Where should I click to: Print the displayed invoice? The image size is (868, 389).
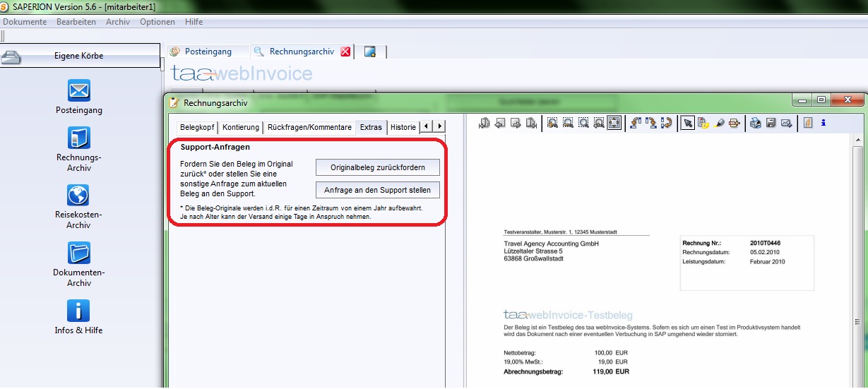pos(756,123)
